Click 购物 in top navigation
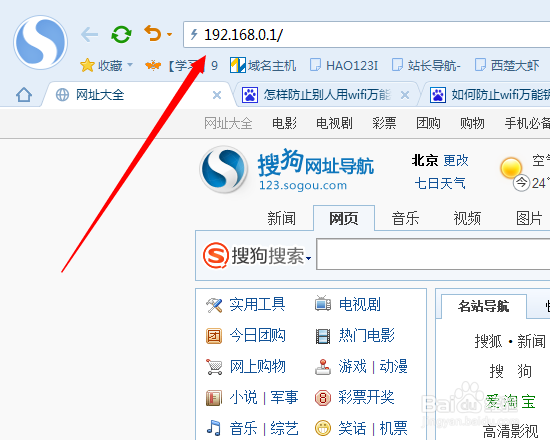This screenshot has width=550, height=440. 472,123
